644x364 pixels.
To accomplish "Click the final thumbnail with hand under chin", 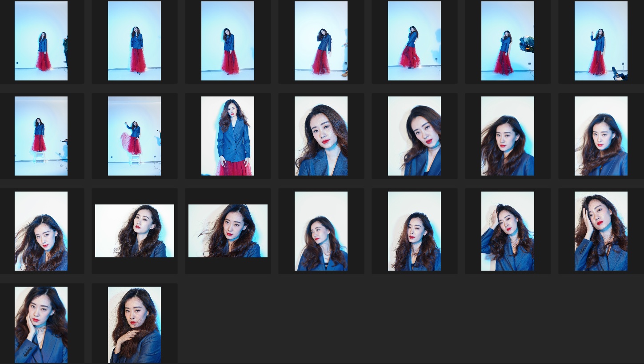I will pos(134,325).
